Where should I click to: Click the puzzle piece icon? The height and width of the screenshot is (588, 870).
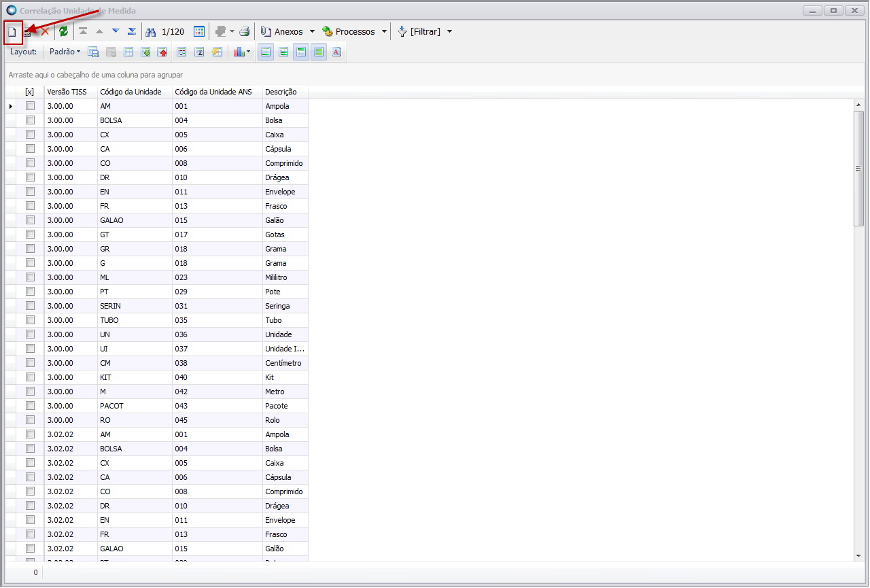pos(220,31)
